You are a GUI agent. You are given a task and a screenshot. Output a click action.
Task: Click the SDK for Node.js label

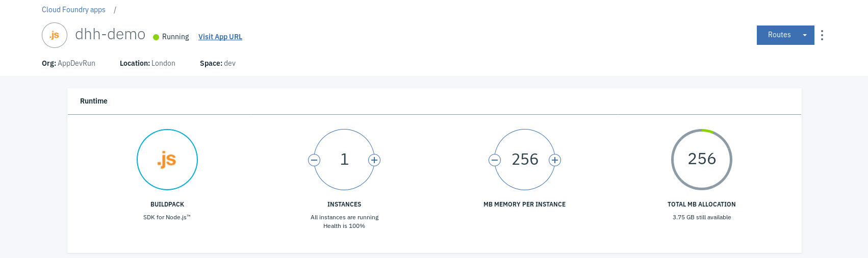[x=167, y=217]
